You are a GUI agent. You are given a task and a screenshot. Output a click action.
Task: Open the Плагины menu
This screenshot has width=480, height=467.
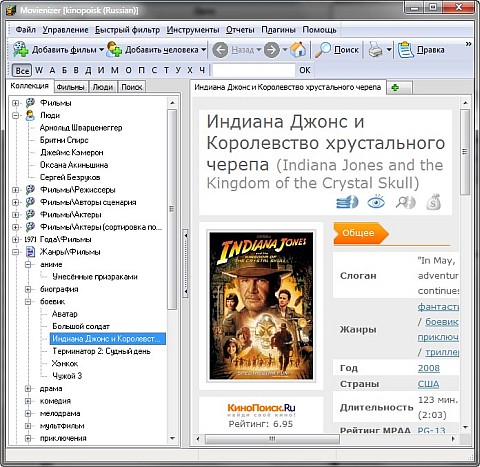click(278, 30)
